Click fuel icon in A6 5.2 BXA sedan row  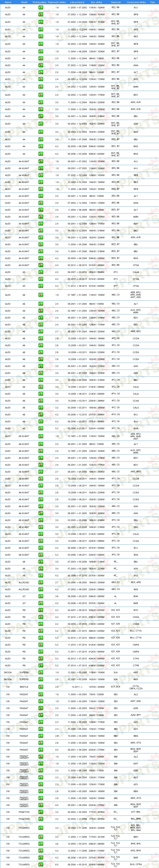41,429
